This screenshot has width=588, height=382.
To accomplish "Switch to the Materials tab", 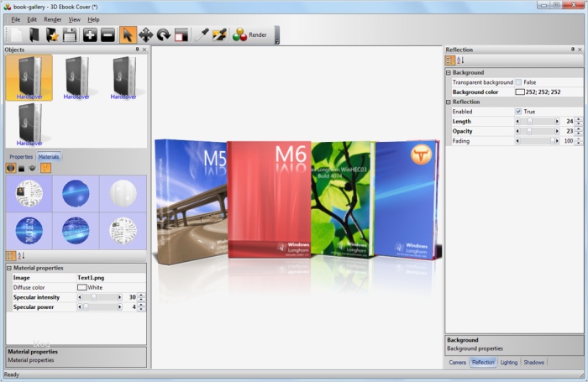I will (x=49, y=157).
